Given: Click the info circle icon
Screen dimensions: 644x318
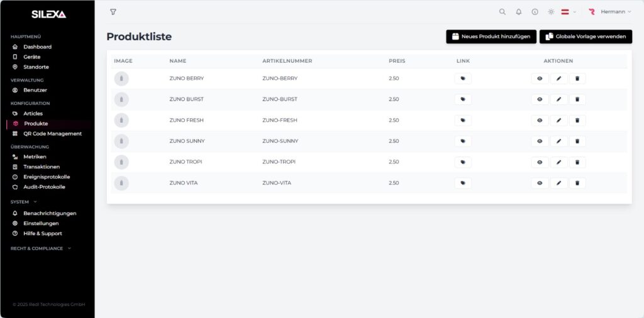Looking at the screenshot, I should pos(535,12).
